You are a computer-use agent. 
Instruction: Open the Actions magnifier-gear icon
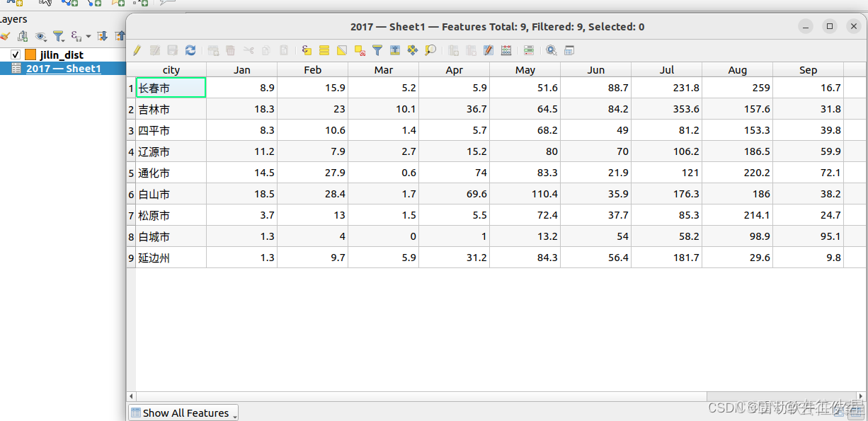552,50
